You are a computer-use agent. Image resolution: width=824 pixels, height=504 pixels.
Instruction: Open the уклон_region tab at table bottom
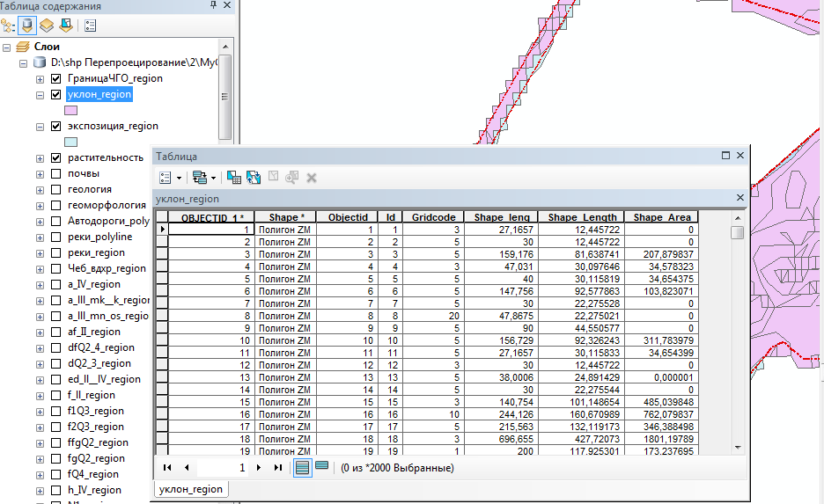[191, 489]
